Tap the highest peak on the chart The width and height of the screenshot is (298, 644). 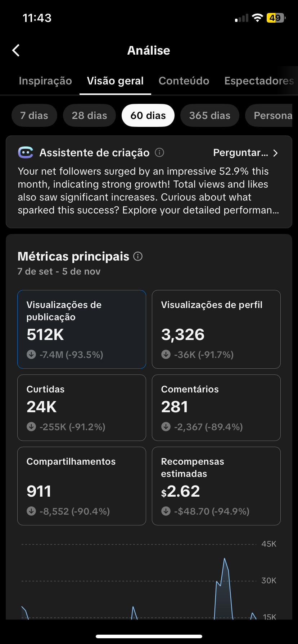click(225, 559)
